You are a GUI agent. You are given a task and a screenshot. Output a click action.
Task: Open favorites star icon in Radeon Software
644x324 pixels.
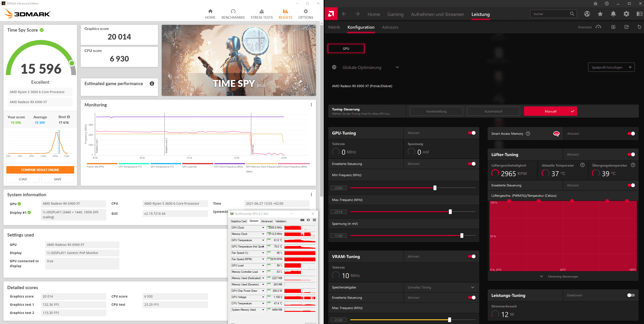600,14
